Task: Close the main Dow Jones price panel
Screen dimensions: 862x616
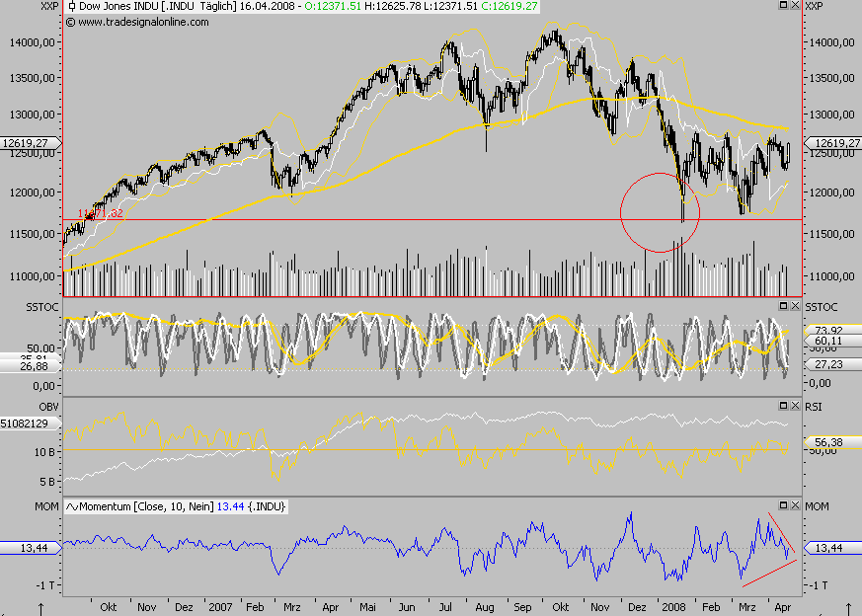Action: 795,5
